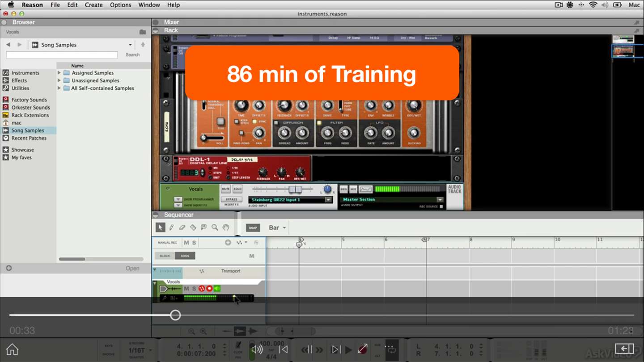Click the Vocals track record enable button
Image resolution: width=644 pixels, height=362 pixels.
click(x=209, y=289)
